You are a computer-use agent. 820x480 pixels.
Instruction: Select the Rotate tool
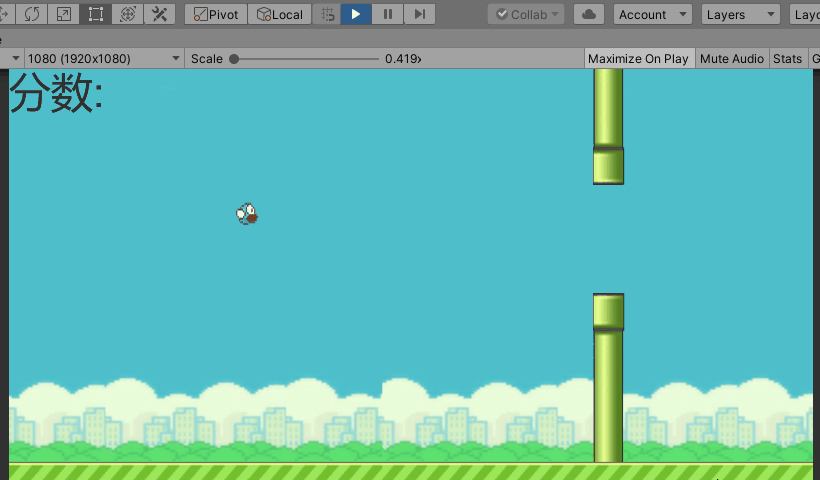coord(31,14)
